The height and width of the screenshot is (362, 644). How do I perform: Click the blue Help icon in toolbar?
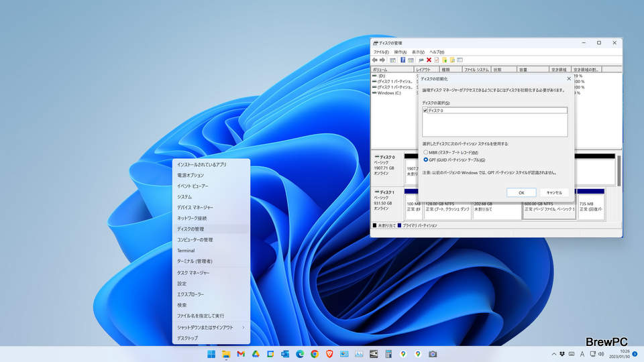(x=402, y=60)
